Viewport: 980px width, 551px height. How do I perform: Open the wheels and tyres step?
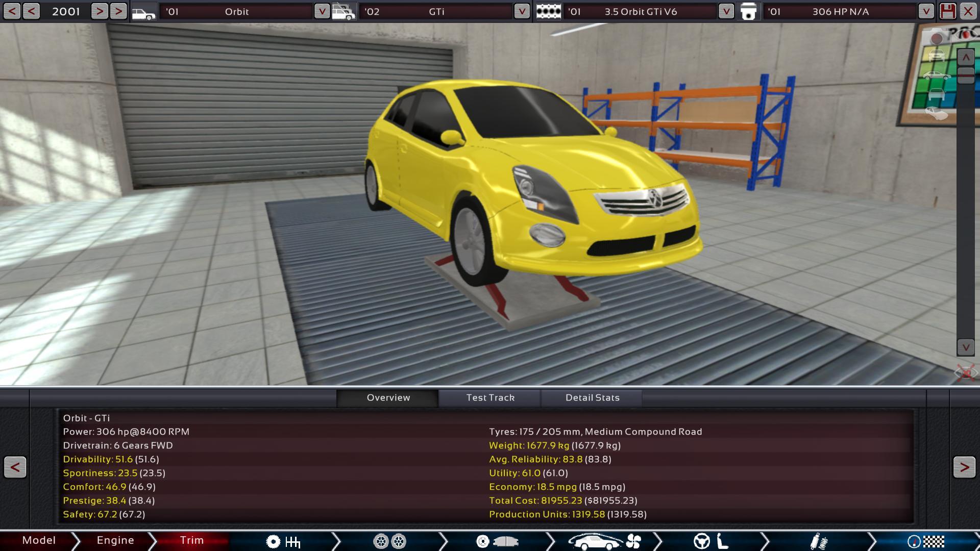click(x=389, y=541)
